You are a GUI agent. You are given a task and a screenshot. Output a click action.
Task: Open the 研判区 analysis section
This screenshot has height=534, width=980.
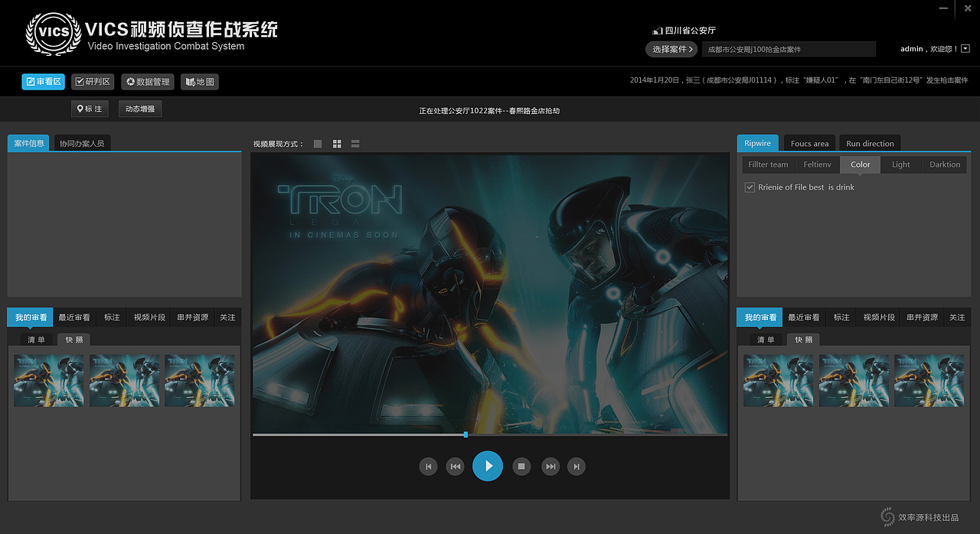coord(93,82)
